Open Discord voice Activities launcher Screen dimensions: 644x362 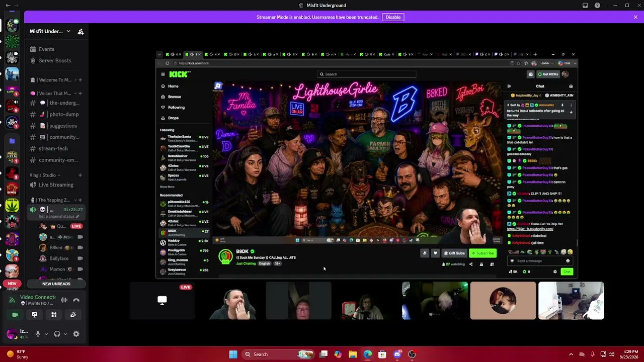[x=54, y=315]
